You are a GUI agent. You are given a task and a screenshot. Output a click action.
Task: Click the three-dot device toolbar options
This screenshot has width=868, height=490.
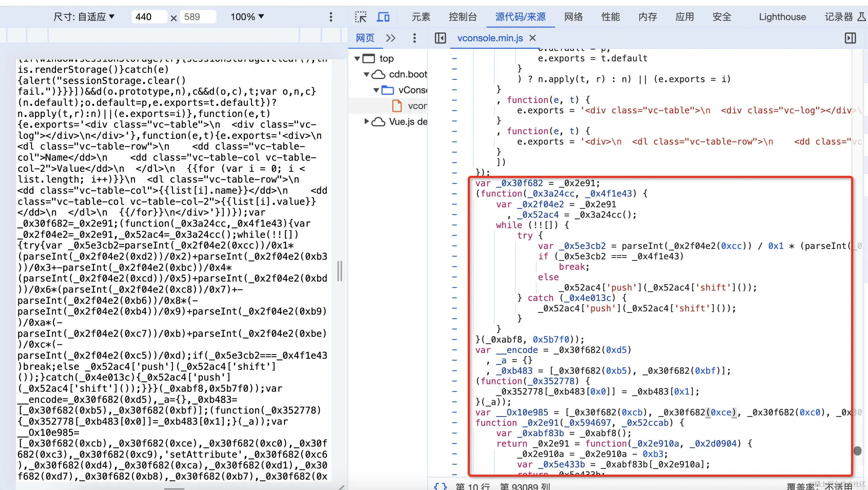331,17
